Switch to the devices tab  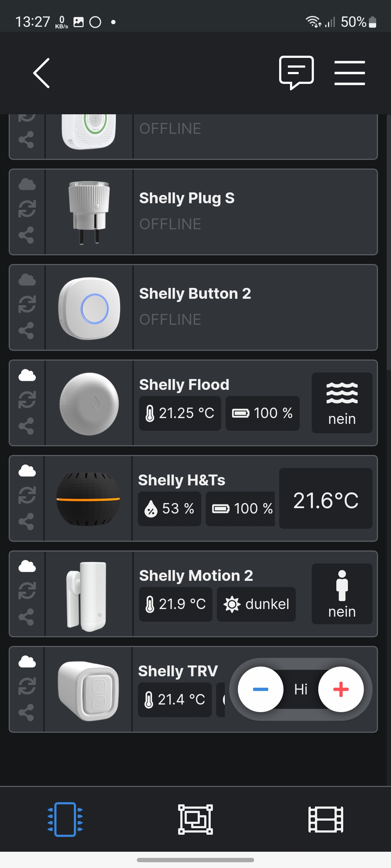click(x=65, y=819)
